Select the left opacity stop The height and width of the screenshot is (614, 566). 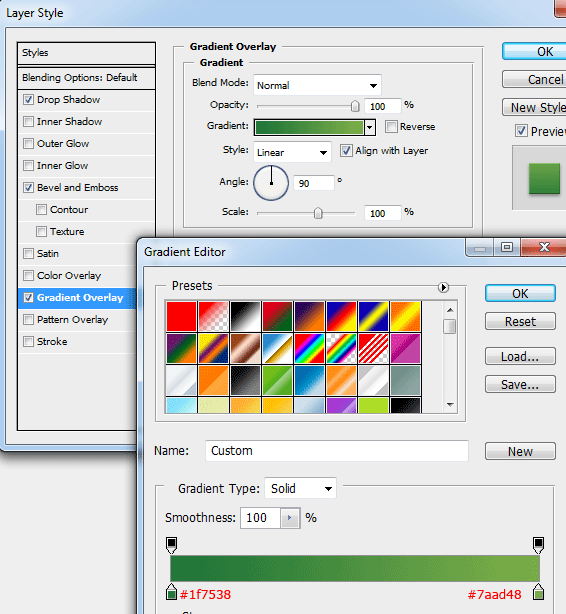click(x=172, y=545)
